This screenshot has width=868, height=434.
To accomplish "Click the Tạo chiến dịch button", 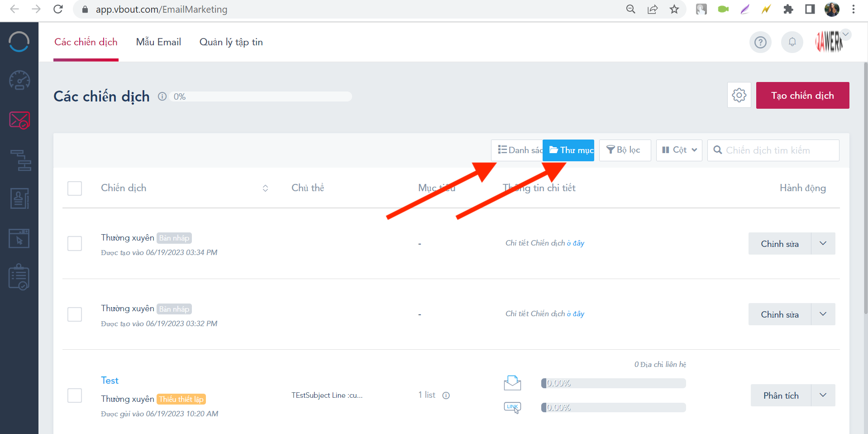I will pos(803,95).
